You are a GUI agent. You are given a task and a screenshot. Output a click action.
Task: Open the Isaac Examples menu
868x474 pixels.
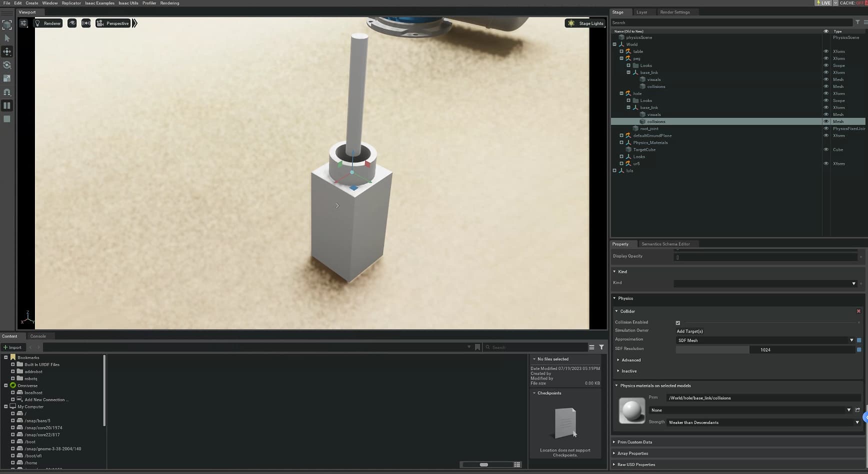coord(99,3)
